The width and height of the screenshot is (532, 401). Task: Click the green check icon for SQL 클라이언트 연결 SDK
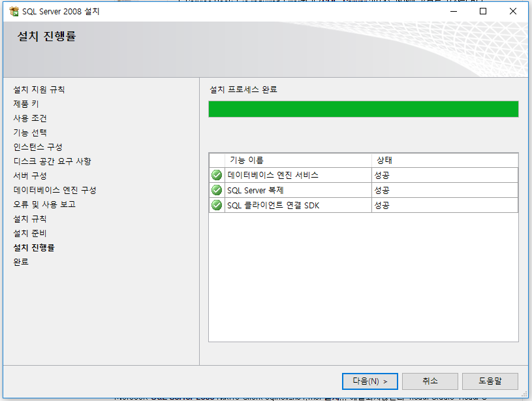tap(217, 205)
